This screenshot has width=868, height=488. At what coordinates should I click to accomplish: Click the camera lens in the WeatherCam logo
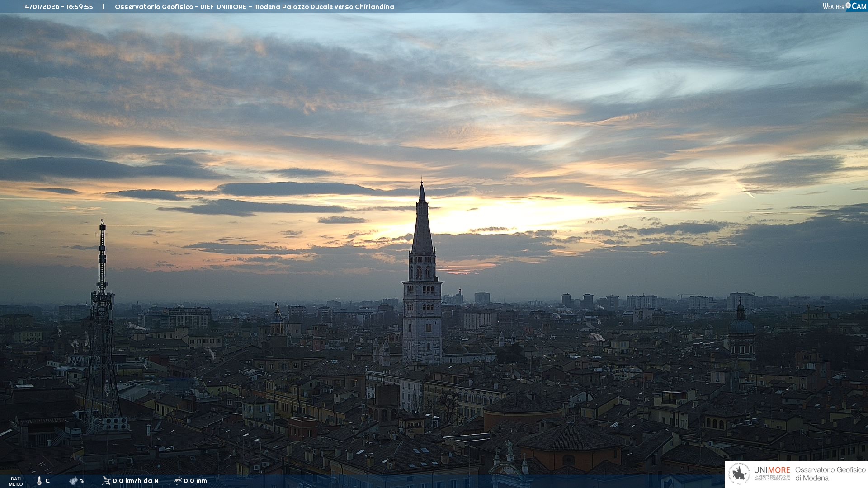(x=848, y=5)
